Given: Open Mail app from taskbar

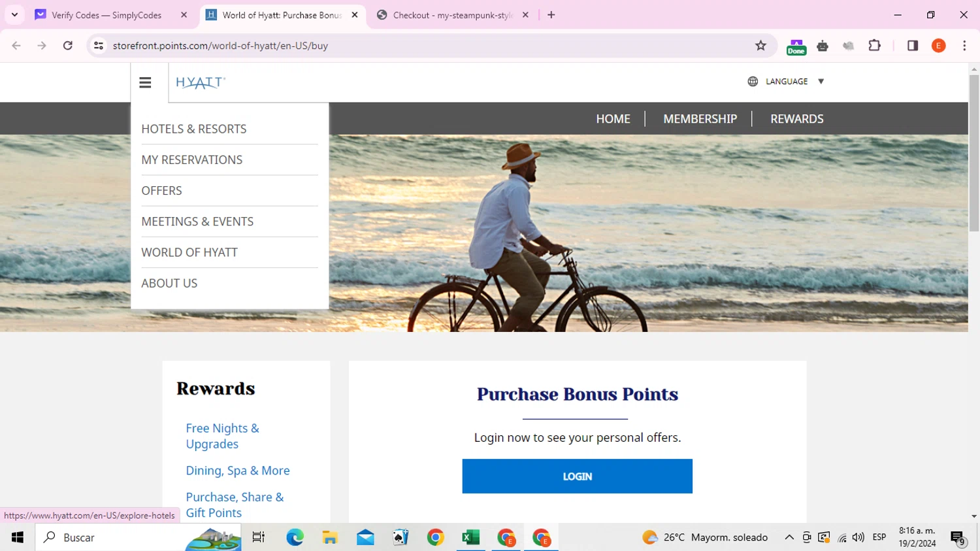Looking at the screenshot, I should point(365,537).
